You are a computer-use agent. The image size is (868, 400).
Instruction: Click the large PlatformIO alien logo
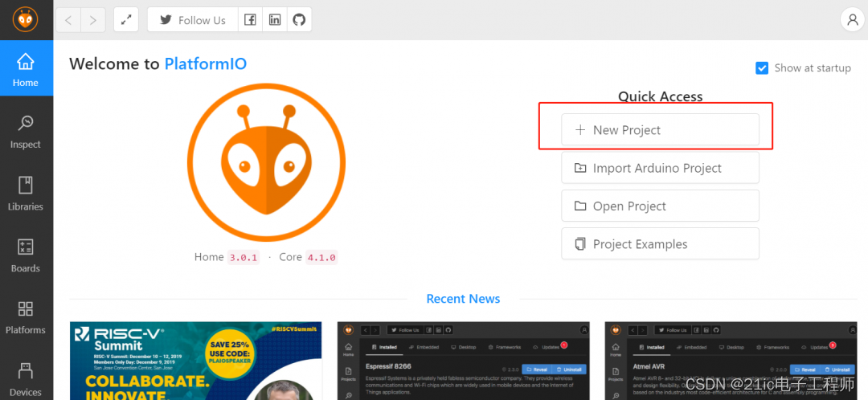tap(266, 163)
